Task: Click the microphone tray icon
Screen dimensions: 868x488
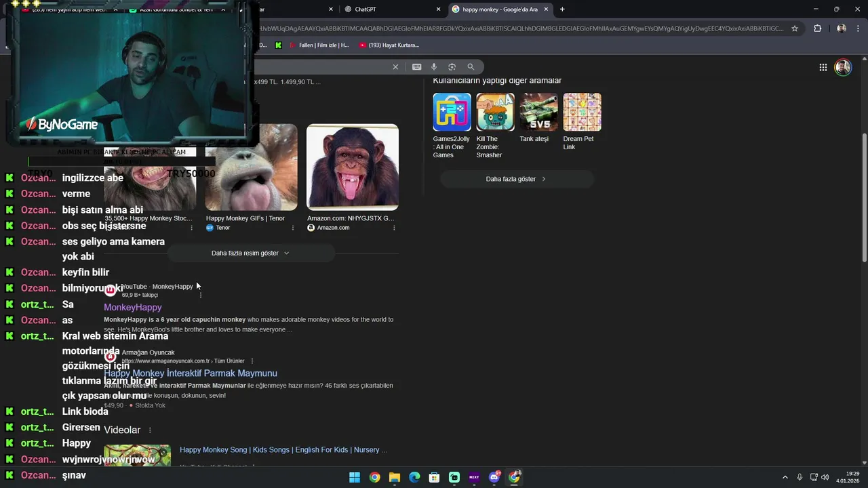Action: pos(800,477)
